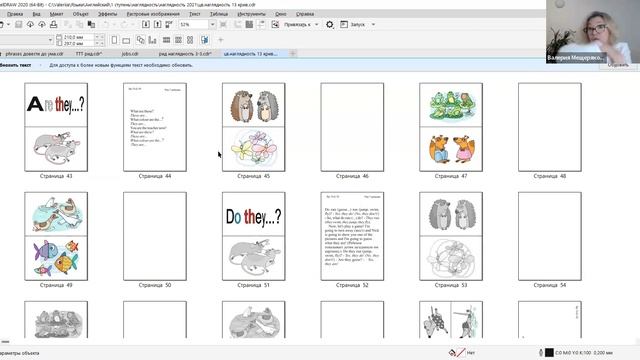This screenshot has height=360, width=640.
Task: Click the first grid layout icon in property bar
Action: pyautogui.click(x=167, y=40)
